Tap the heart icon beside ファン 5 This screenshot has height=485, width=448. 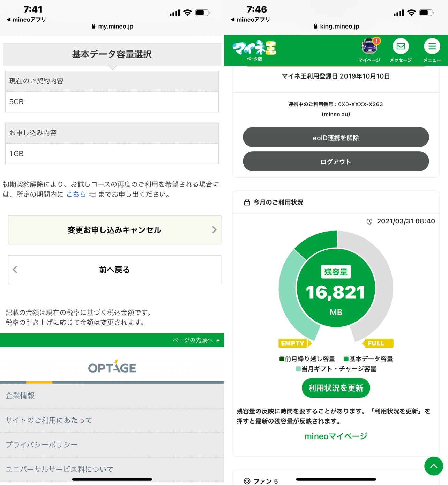tap(247, 481)
